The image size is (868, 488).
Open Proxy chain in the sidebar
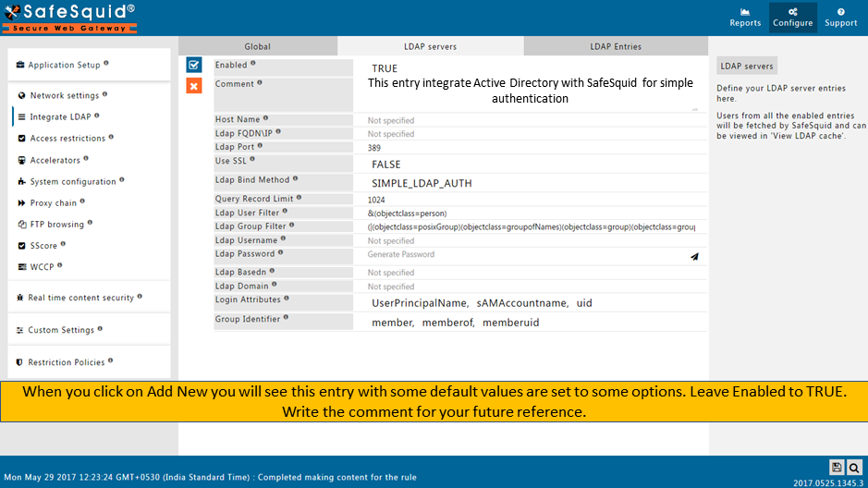55,203
